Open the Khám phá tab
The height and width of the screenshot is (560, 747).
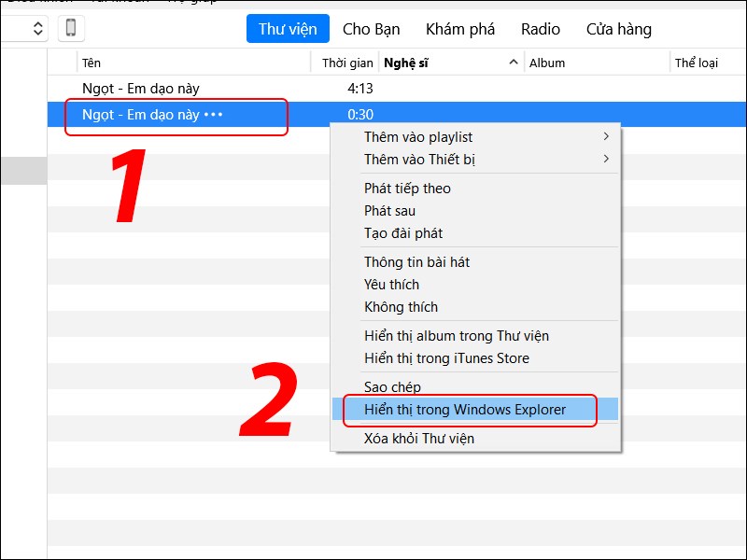coord(459,29)
